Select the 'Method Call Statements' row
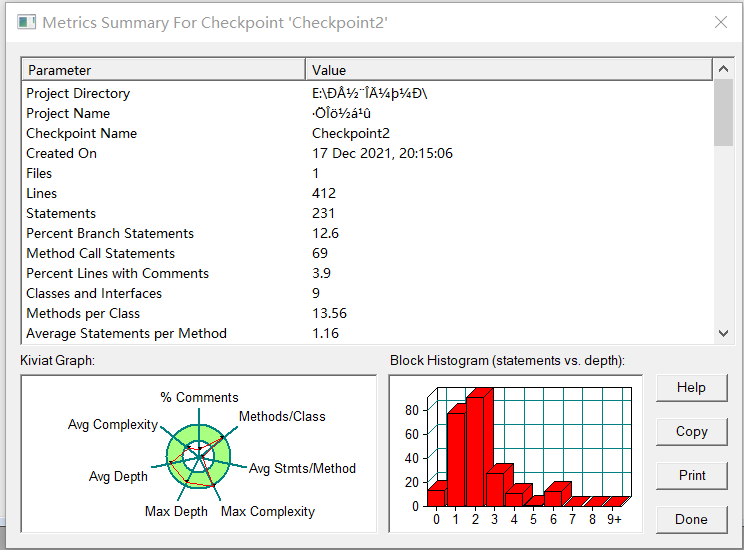The width and height of the screenshot is (744, 550). tap(368, 253)
